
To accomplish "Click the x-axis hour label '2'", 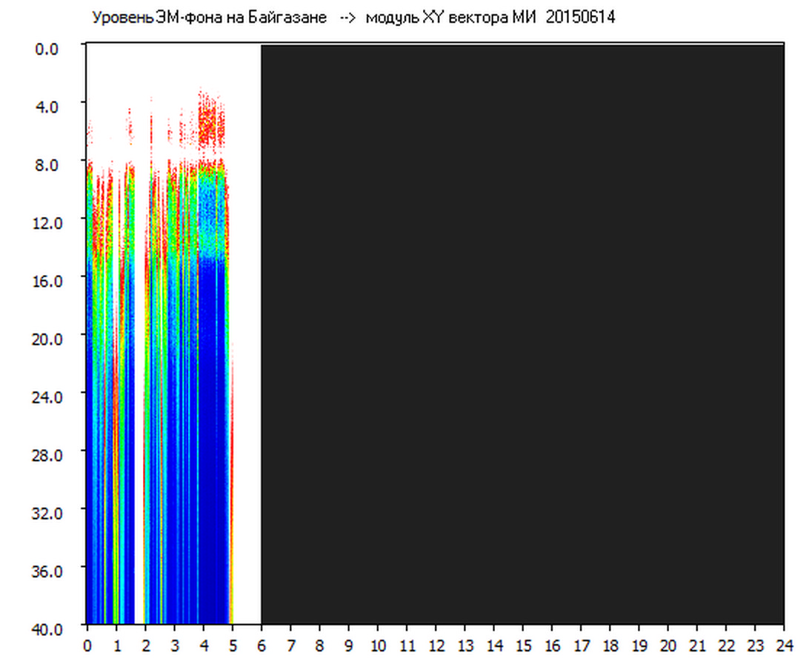I will tap(146, 646).
